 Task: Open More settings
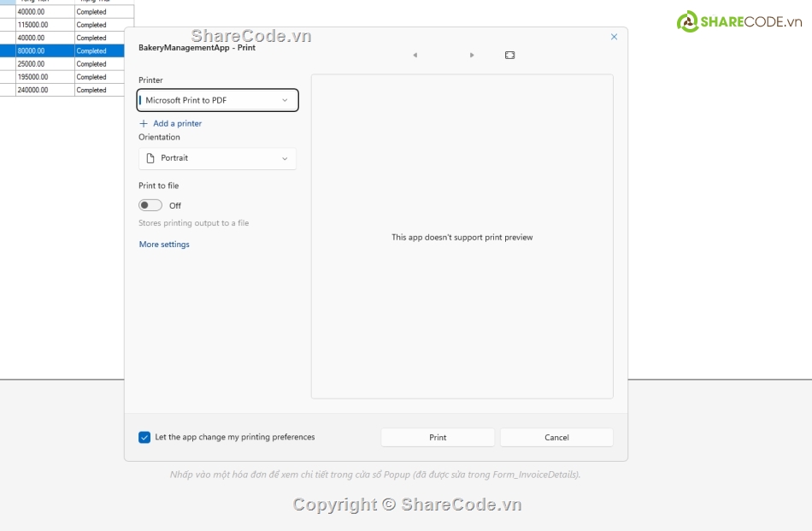(x=164, y=245)
